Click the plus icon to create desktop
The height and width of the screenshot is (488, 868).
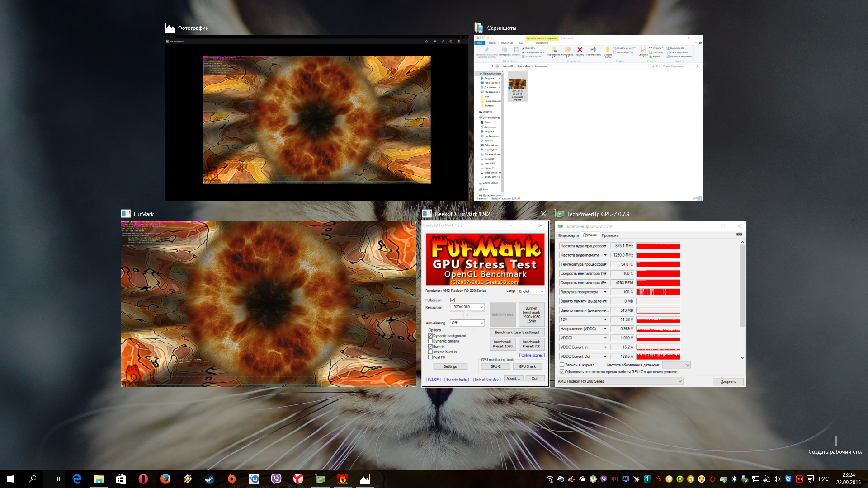[x=835, y=441]
